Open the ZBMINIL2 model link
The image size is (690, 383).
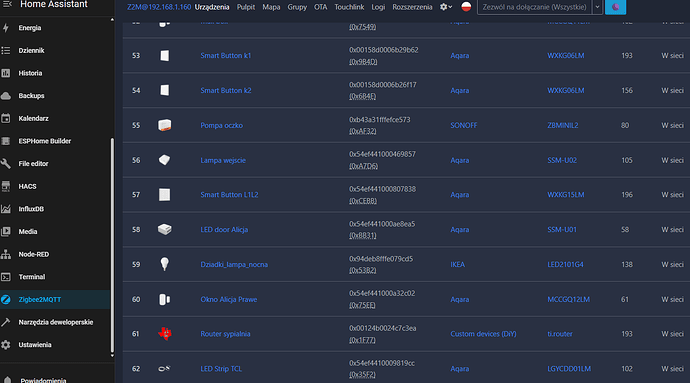tap(562, 125)
